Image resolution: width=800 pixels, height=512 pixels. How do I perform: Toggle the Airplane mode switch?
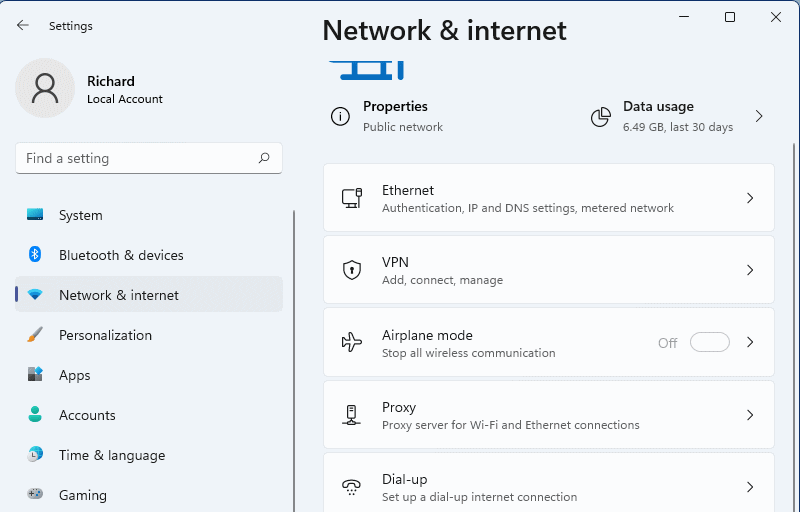710,342
